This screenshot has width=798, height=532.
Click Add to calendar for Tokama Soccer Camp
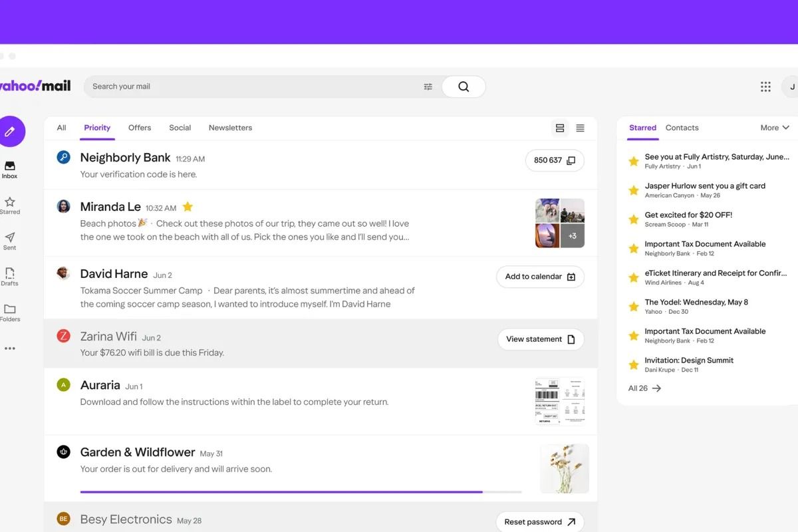point(539,276)
